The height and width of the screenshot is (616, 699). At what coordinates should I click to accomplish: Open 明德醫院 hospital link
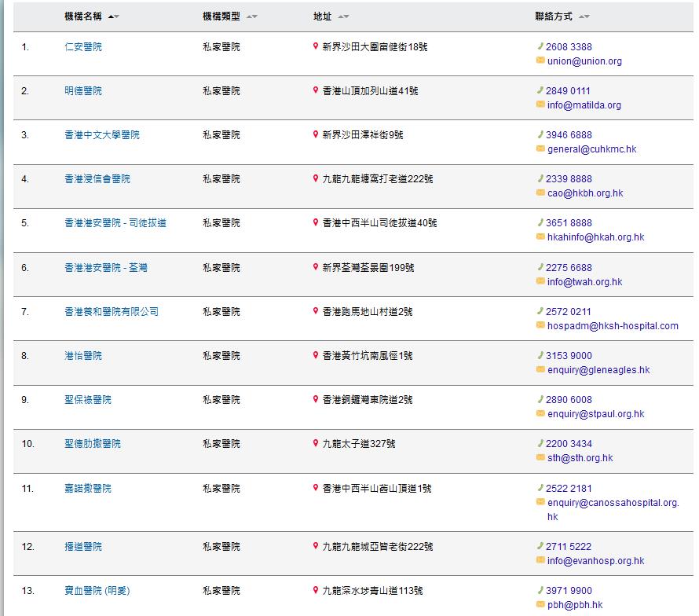point(83,91)
